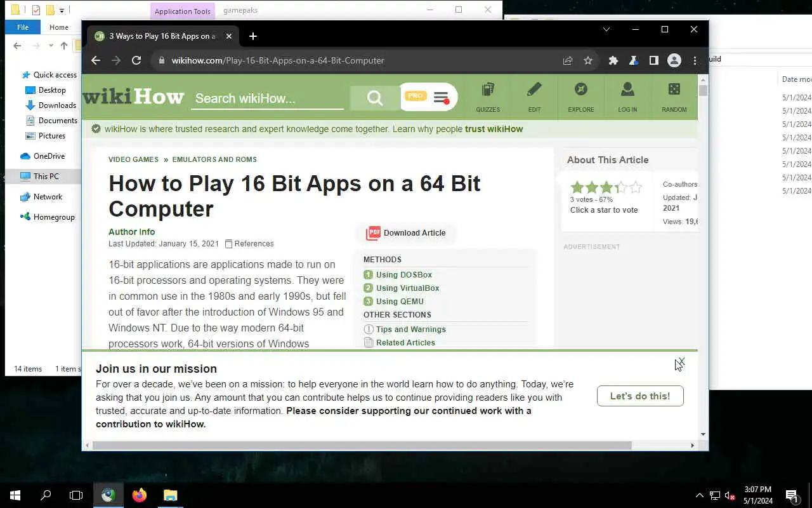Open the File tab in File Explorer
The image size is (812, 508).
pos(23,27)
